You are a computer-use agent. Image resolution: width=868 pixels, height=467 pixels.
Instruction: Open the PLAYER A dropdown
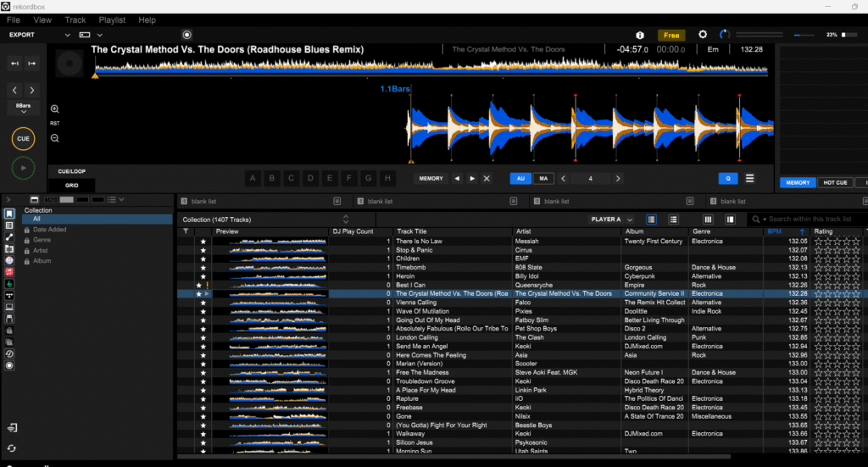(x=612, y=220)
